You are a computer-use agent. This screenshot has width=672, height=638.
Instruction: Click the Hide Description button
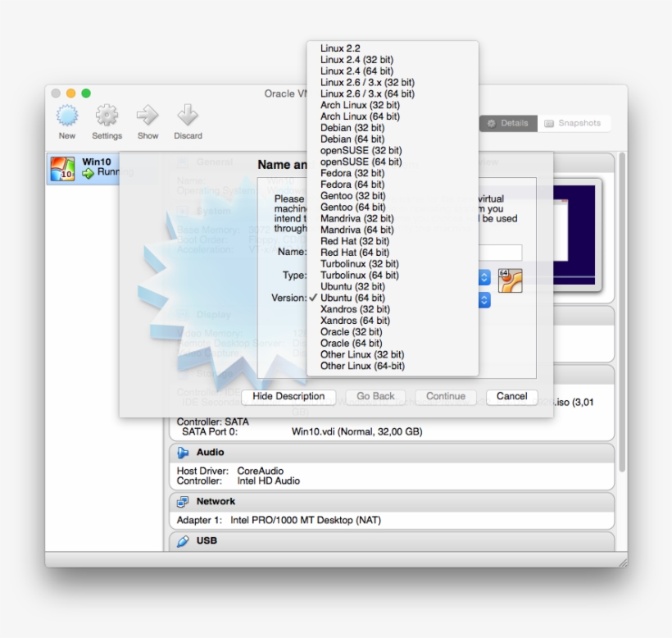click(288, 397)
